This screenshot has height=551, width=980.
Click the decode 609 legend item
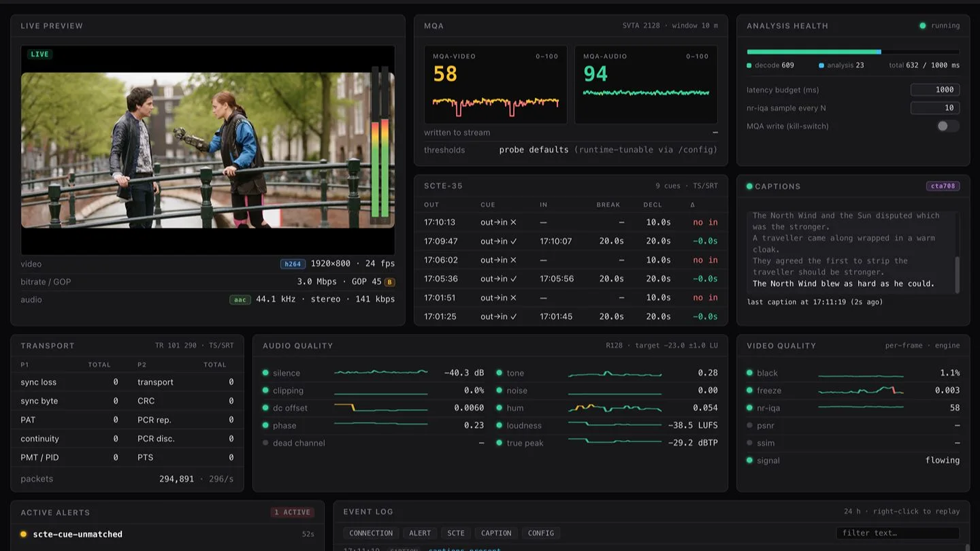tap(770, 65)
